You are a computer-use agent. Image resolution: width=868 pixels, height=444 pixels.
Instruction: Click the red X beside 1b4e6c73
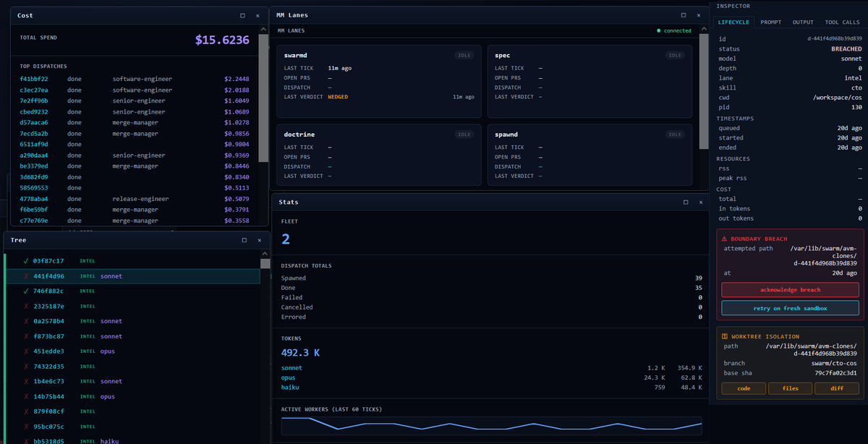(x=26, y=381)
